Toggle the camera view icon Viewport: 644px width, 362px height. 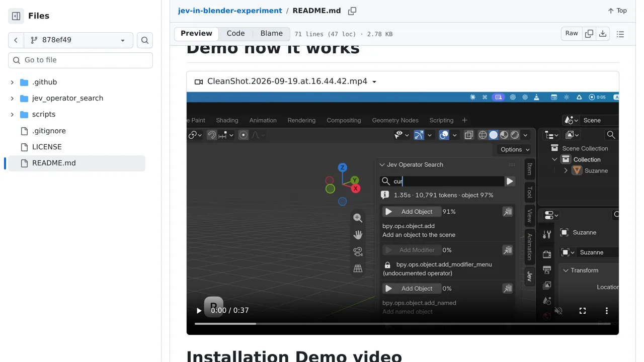point(358,251)
